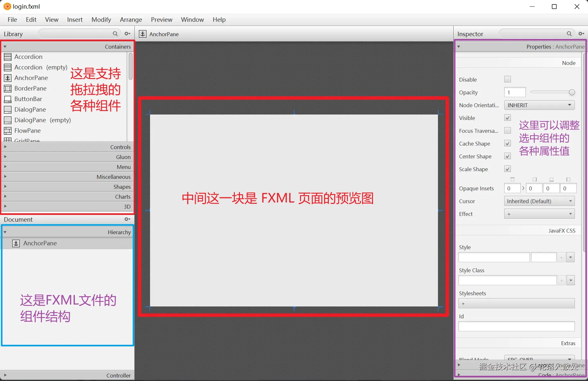The image size is (588, 381).
Task: Click the Inspector search field
Action: 536,34
